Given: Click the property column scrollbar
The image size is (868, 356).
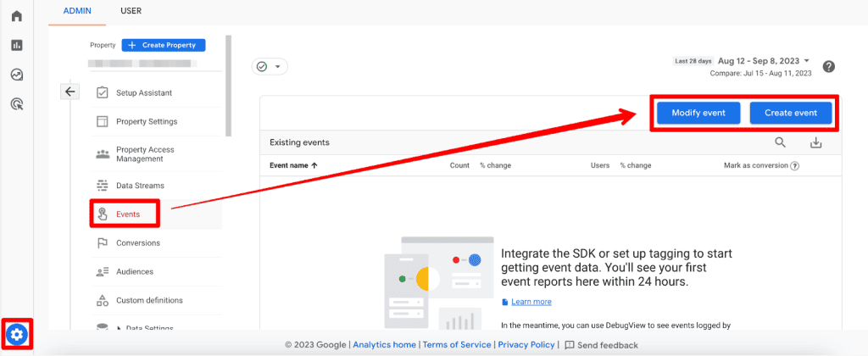Looking at the screenshot, I should 229,86.
